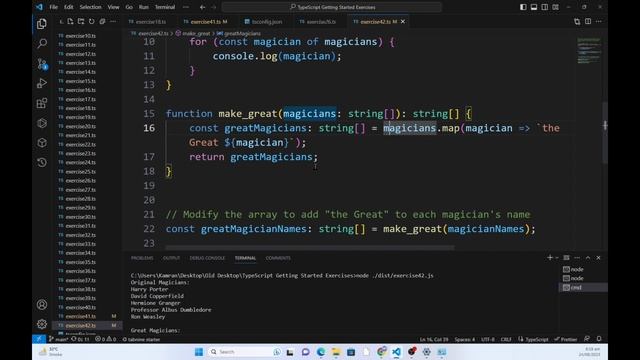Open the Run menu
Image resolution: width=640 pixels, height=360 pixels.
144,7
